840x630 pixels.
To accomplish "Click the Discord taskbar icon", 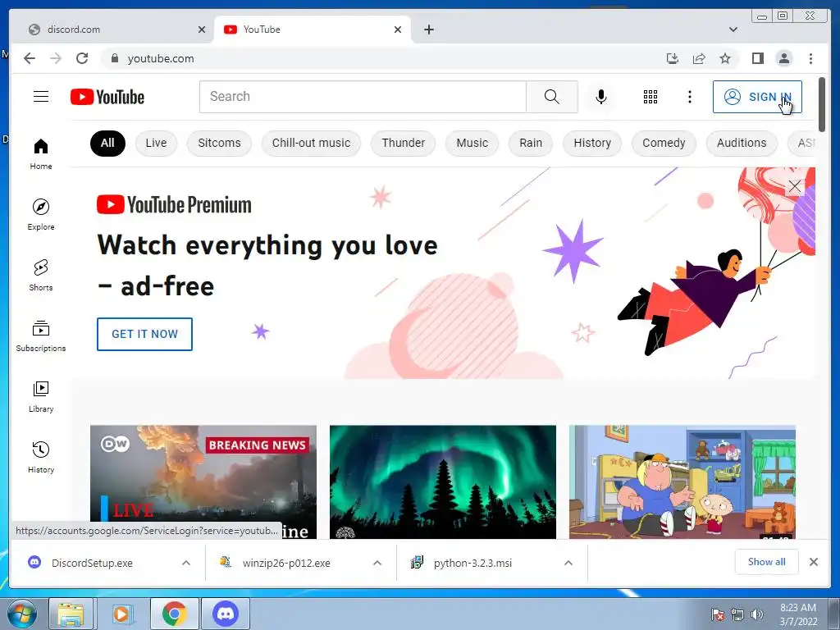I will coord(226,614).
